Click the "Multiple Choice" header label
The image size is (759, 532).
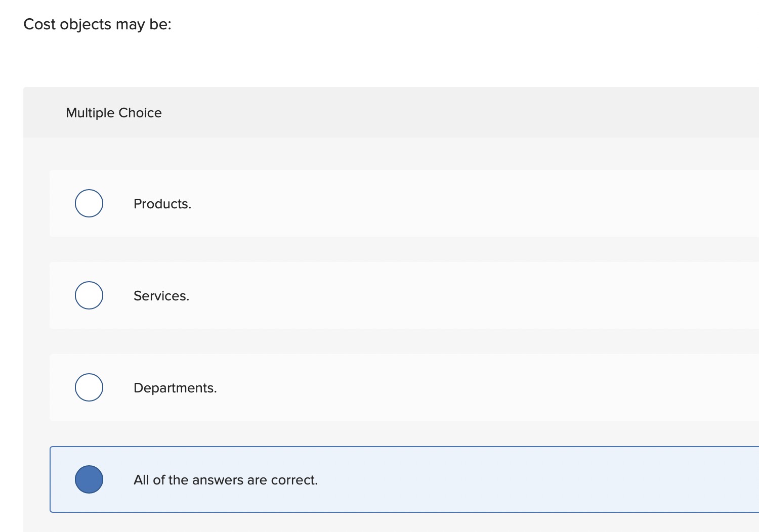click(113, 113)
